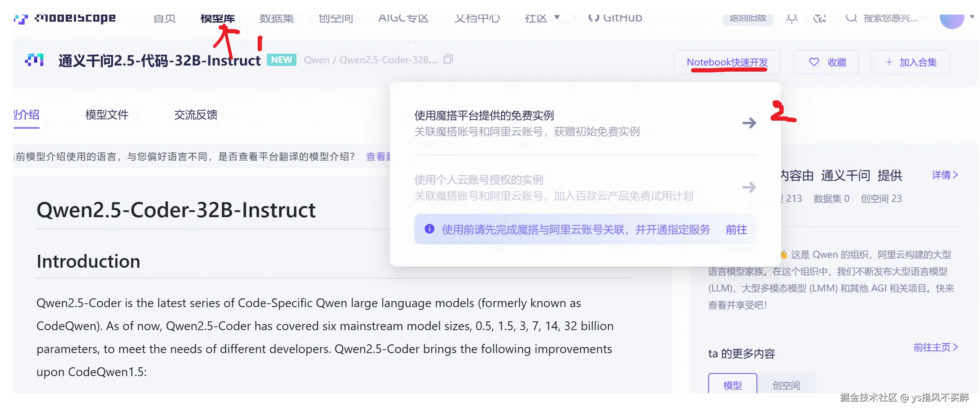Viewport: 980px width, 414px height.
Task: Click the Notebook快速开发 button
Action: (727, 62)
